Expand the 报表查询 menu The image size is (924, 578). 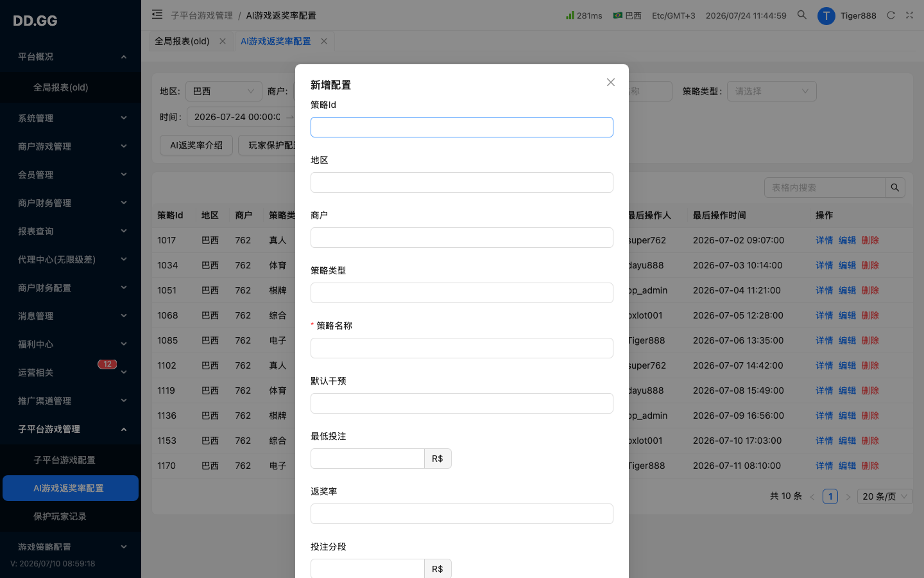coord(71,231)
